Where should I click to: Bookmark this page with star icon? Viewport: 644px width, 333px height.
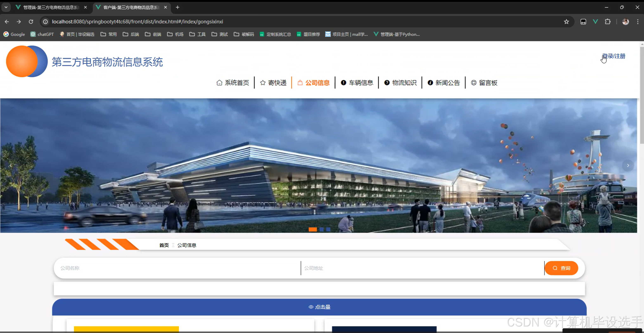click(566, 22)
